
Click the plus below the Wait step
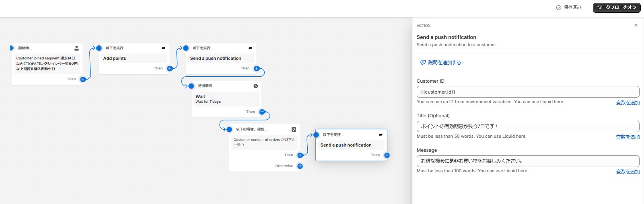[262, 112]
